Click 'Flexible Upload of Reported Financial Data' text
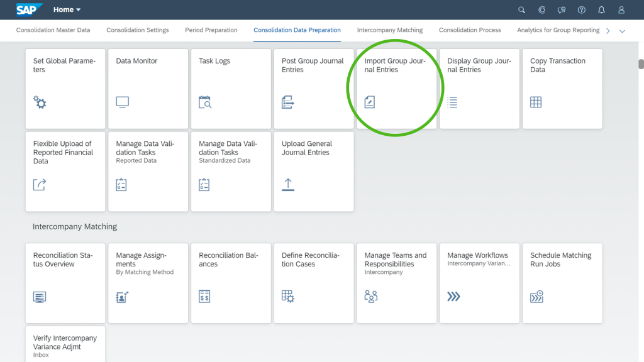Screen dimensions: 644x362 64,152
